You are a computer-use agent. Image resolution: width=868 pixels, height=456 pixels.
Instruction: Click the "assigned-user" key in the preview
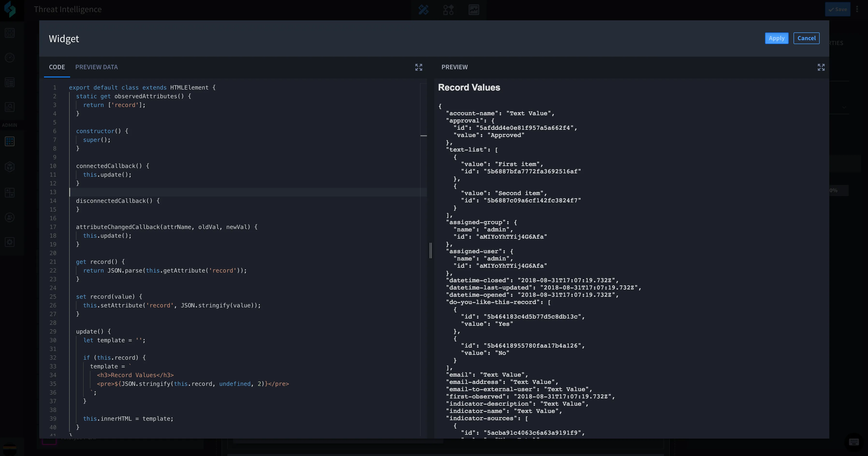(475, 251)
